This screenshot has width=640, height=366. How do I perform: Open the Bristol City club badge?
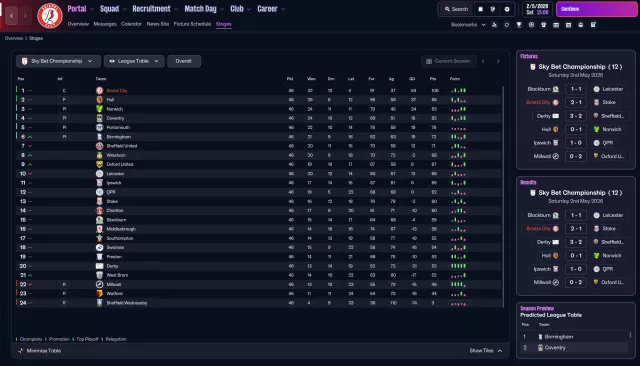pyautogui.click(x=50, y=16)
